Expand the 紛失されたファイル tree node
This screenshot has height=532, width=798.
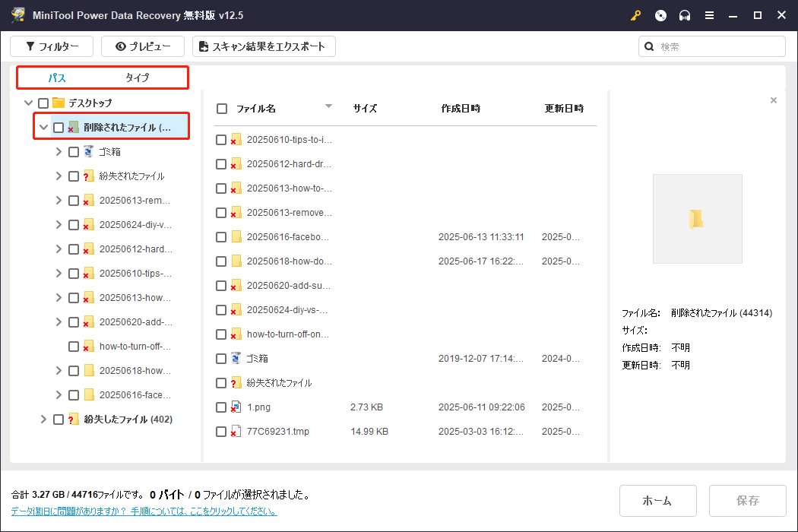(59, 176)
